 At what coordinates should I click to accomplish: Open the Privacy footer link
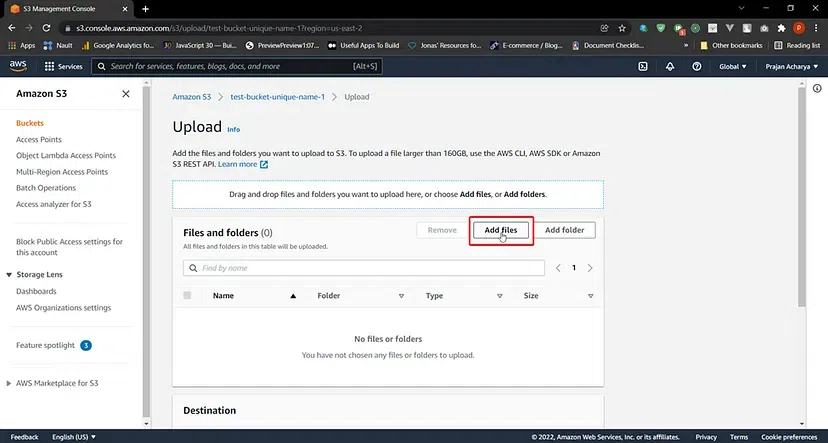[x=706, y=437]
